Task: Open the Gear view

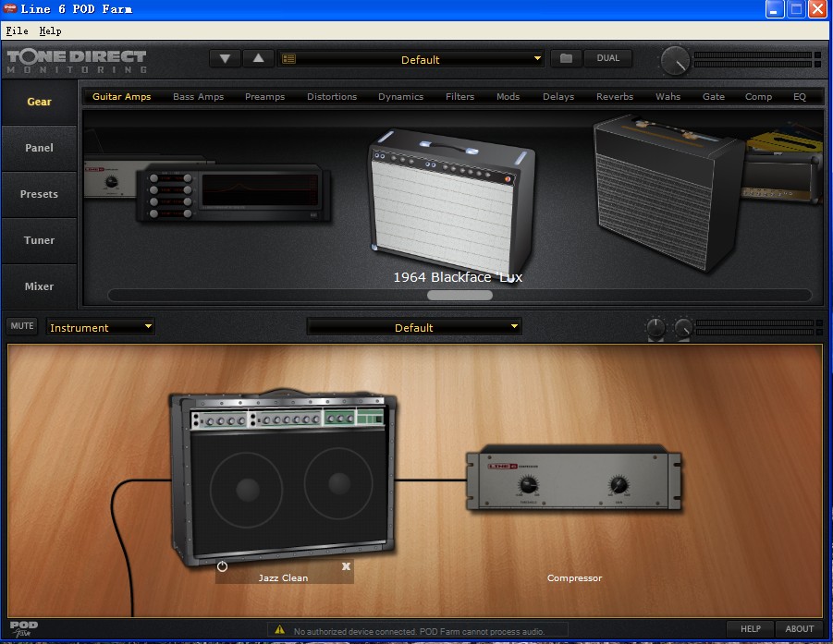Action: [40, 102]
